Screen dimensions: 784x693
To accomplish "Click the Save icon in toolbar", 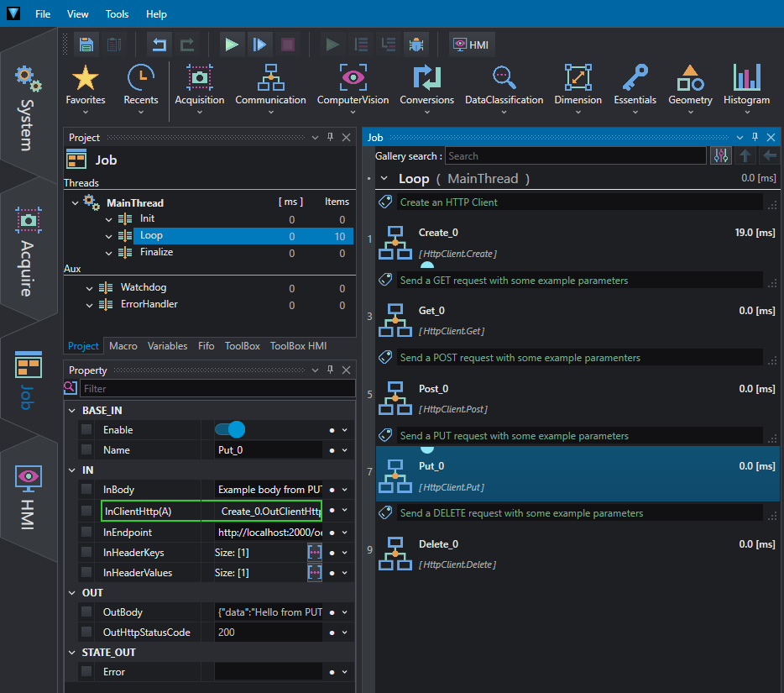I will tap(86, 45).
